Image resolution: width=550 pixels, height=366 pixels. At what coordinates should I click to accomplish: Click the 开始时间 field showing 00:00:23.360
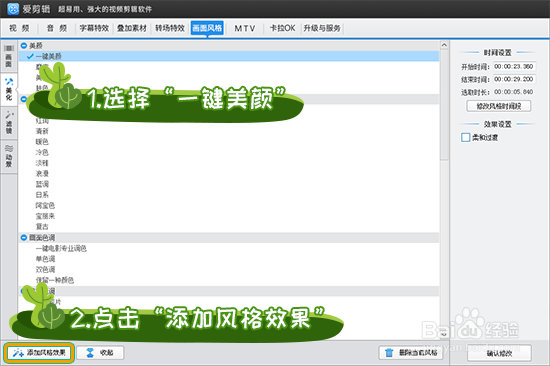click(x=514, y=66)
